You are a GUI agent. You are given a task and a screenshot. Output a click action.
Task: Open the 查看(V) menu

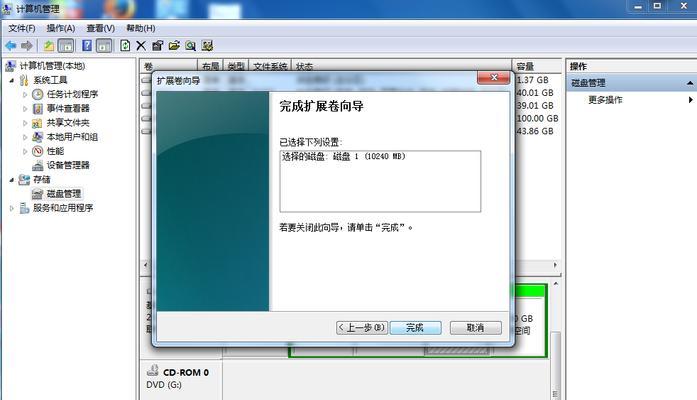(x=100, y=28)
